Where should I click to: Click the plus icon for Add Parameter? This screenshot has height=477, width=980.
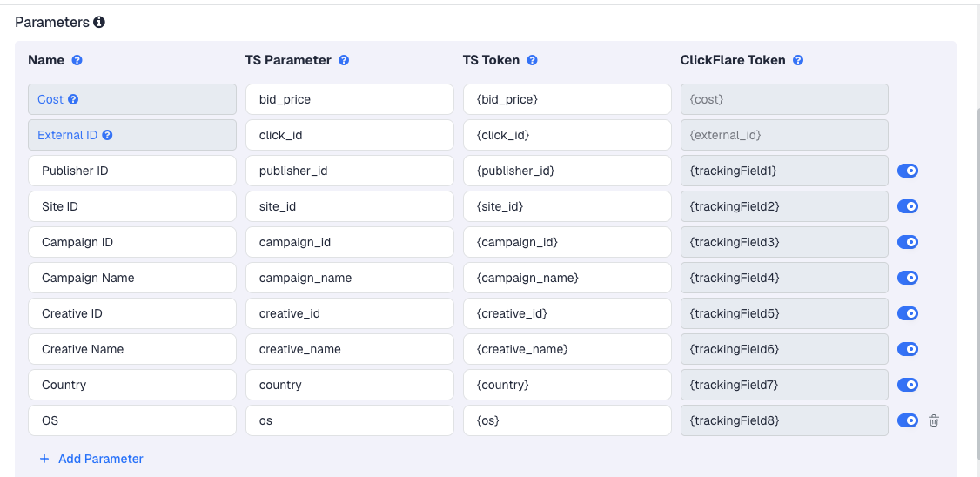coord(44,459)
